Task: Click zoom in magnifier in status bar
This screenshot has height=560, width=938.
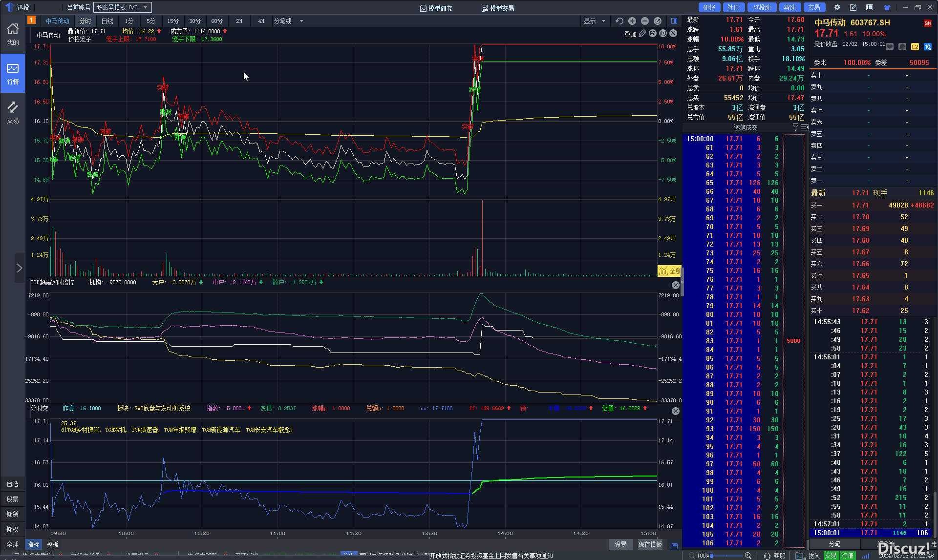Action: pyautogui.click(x=748, y=556)
